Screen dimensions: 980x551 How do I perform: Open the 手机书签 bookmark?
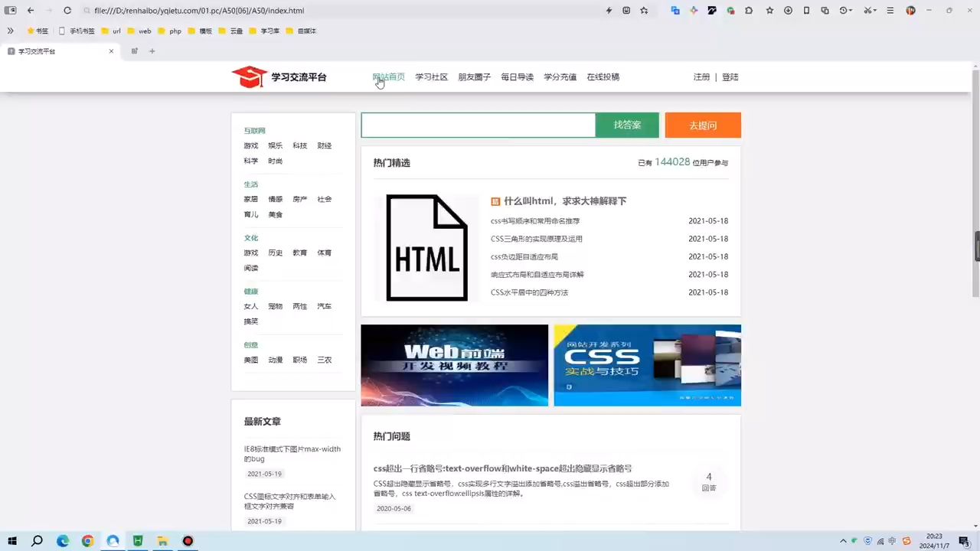point(77,31)
